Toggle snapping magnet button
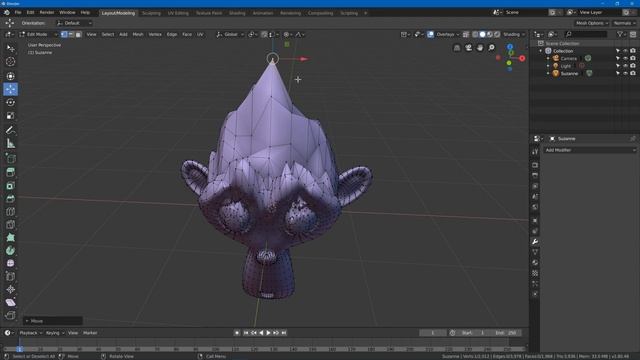This screenshot has width=640, height=360. [x=264, y=34]
